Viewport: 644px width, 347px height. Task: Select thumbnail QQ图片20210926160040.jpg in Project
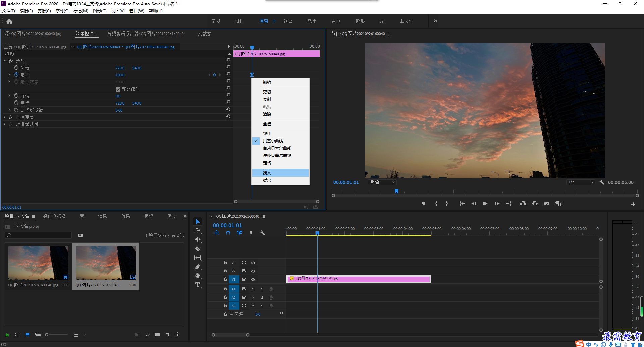(38, 263)
